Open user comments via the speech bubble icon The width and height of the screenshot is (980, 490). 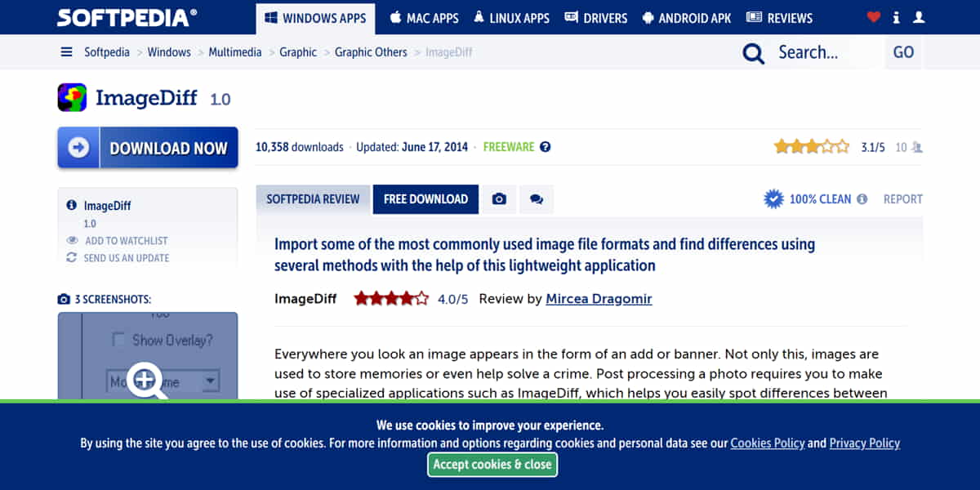coord(537,198)
